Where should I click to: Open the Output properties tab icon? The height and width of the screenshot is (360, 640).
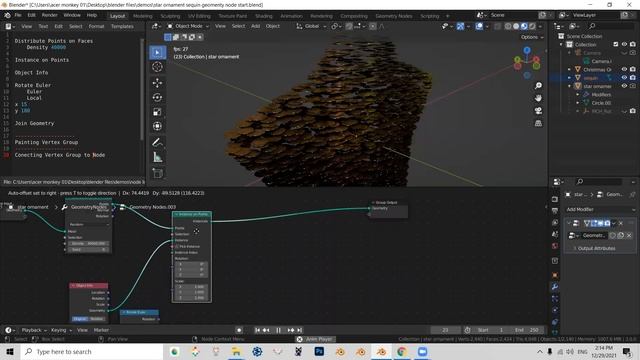555,211
